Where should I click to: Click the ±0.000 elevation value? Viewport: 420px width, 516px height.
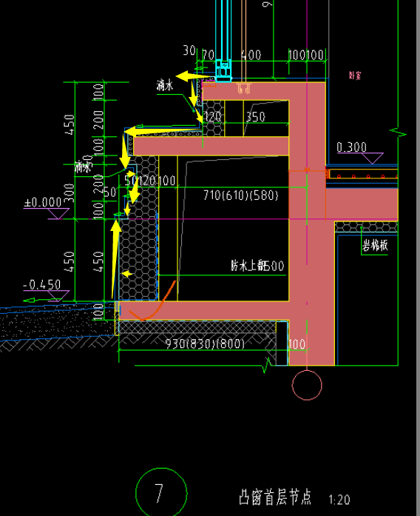(43, 202)
